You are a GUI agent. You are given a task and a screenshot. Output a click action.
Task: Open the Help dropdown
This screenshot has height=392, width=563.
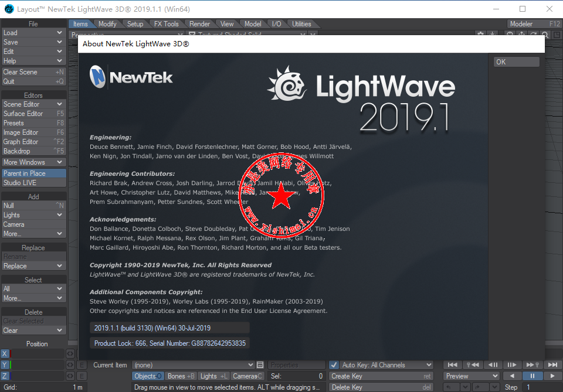[x=34, y=61]
